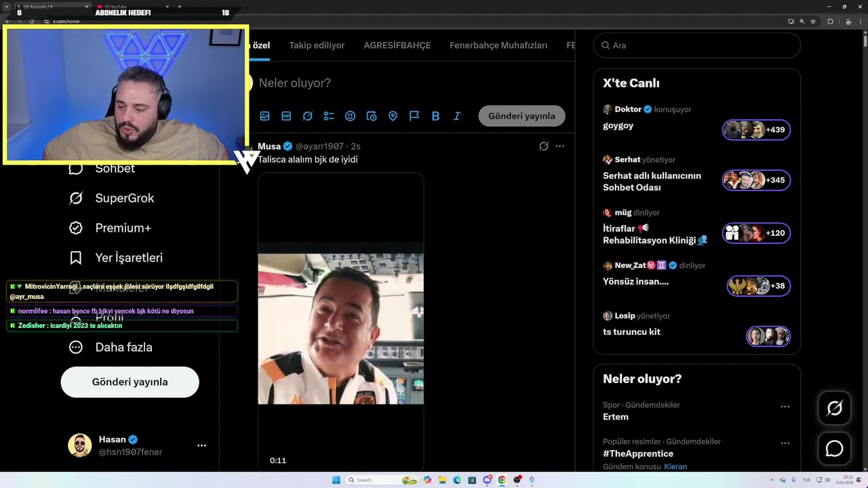Open Microsoft Edge from the taskbar
This screenshot has width=868, height=488.
457,480
